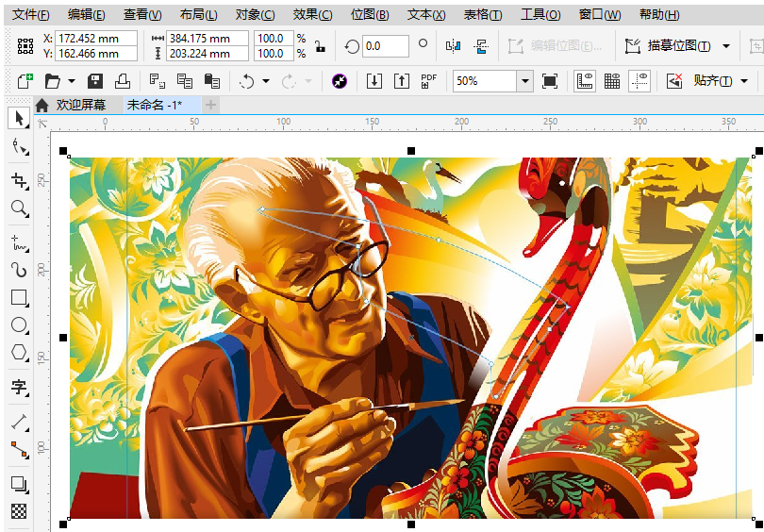Select the Text tool (字)

point(19,388)
